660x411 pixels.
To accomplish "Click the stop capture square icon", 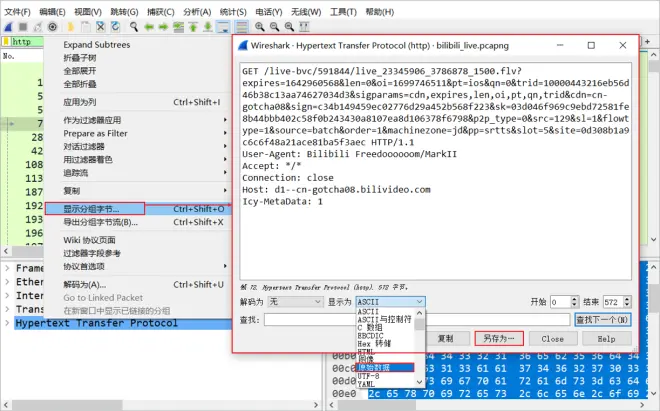I will pos(23,27).
